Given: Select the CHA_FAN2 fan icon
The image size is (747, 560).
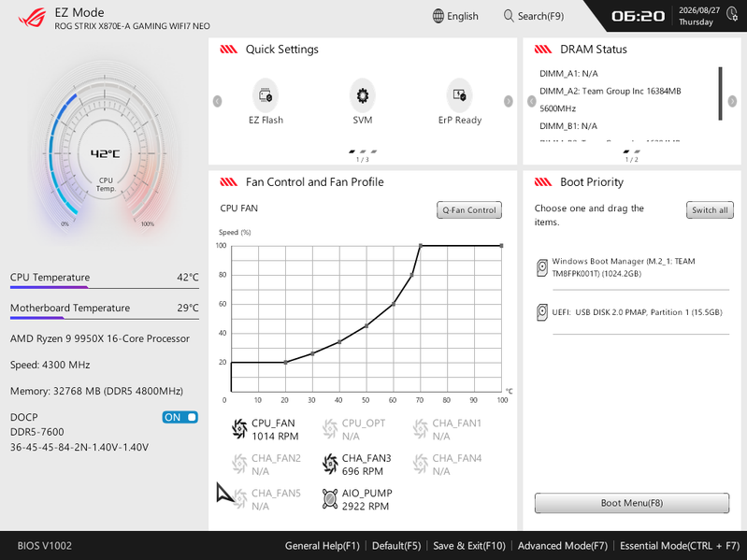Looking at the screenshot, I should pyautogui.click(x=239, y=464).
